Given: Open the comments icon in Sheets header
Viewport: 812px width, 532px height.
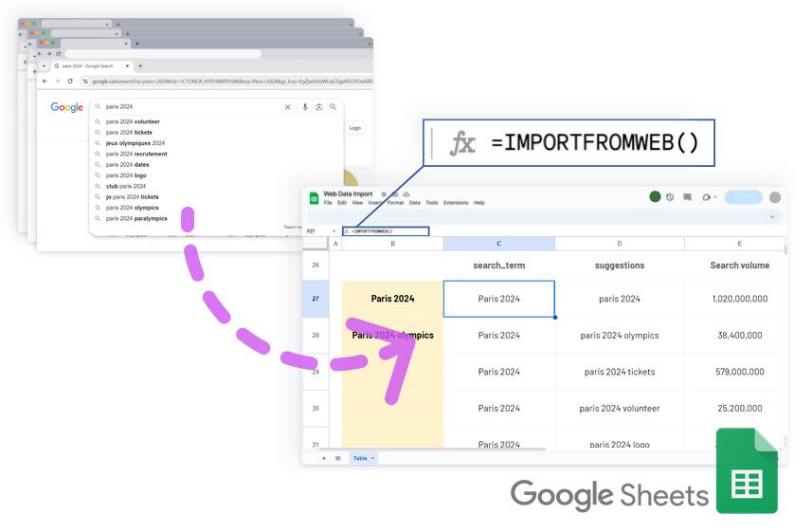Looking at the screenshot, I should tap(687, 197).
